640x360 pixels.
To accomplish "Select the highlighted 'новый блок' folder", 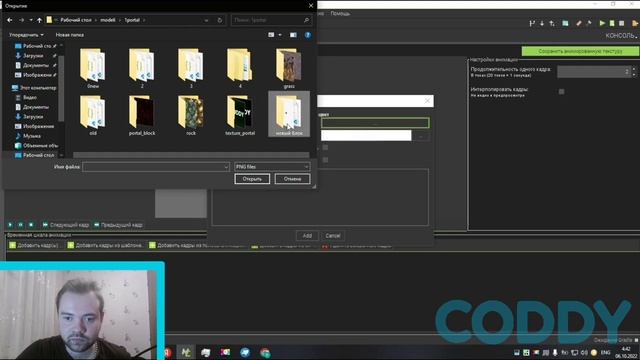I will point(289,114).
